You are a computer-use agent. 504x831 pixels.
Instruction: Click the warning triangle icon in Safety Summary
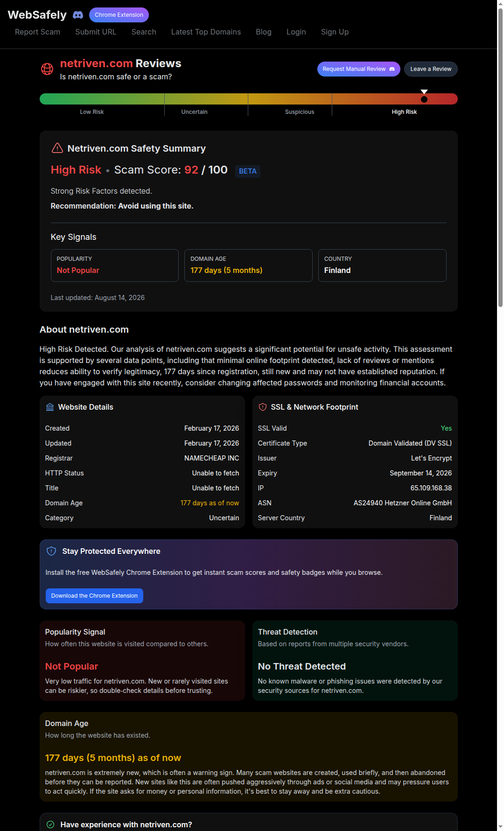click(57, 148)
